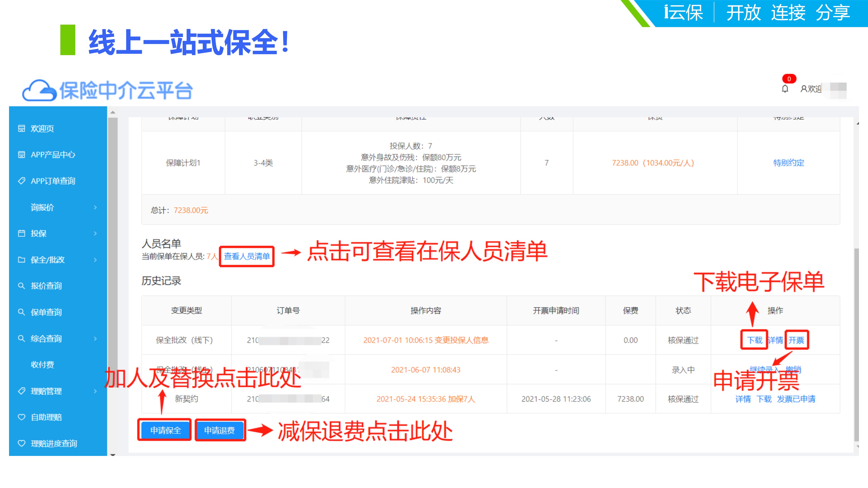Open the 查看人员清单 link
The image size is (868, 488).
pos(247,256)
